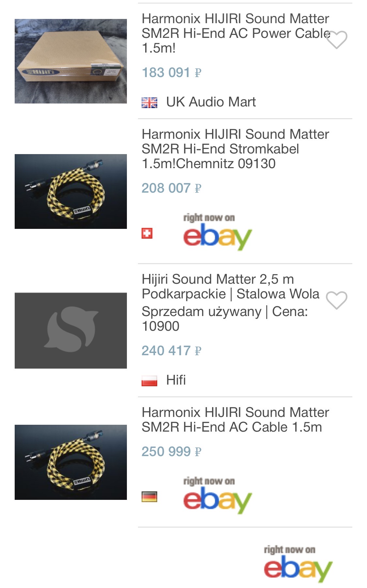This screenshot has height=588, width=367.
Task: Open the Stromkabel 1.5m Chemnitz 09130 title
Action: tap(236, 149)
